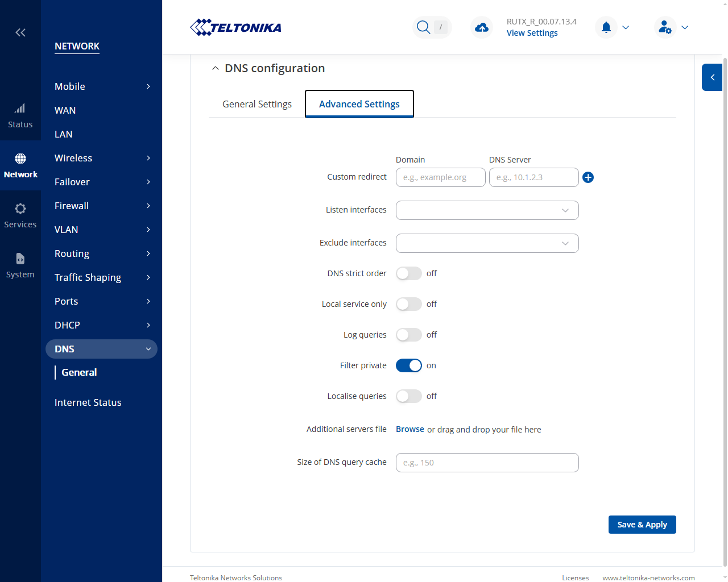The height and width of the screenshot is (582, 728).
Task: Click the NETWORK heading link
Action: click(77, 46)
